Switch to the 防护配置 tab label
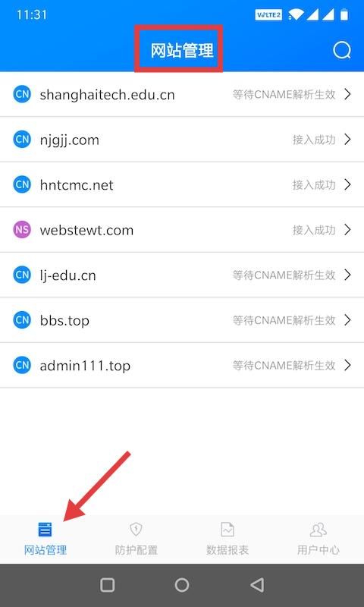Image resolution: width=364 pixels, height=607 pixels. pyautogui.click(x=136, y=549)
